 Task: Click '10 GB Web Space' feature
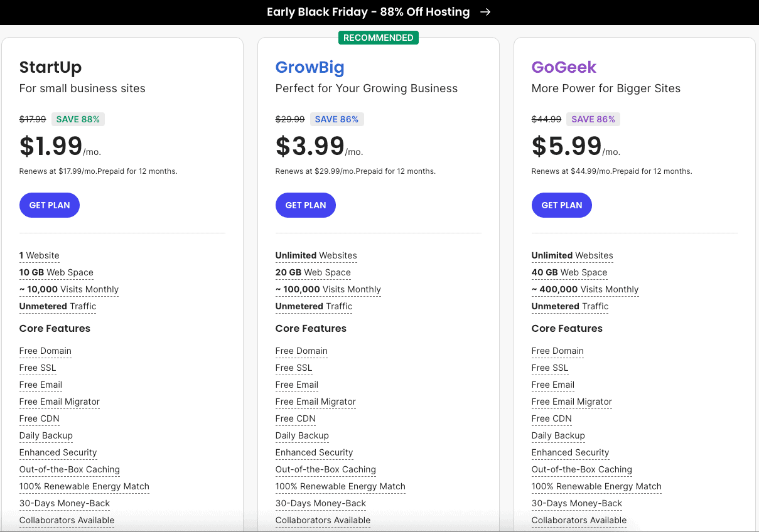57,272
